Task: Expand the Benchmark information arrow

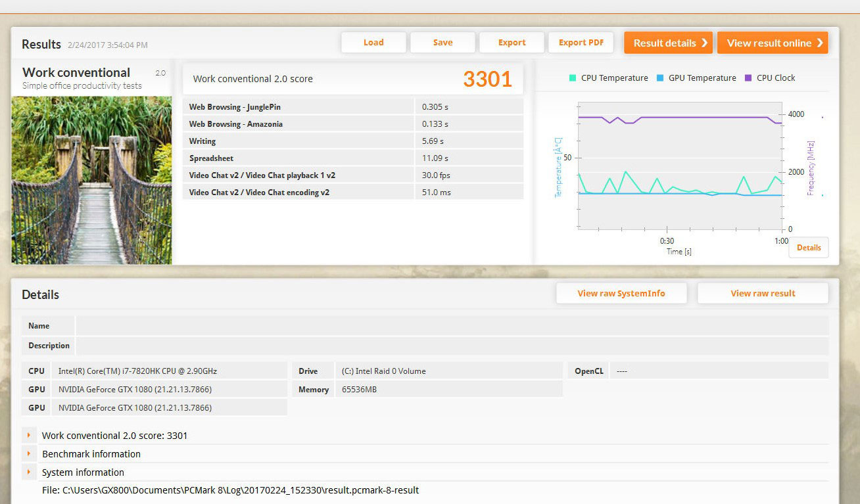Action: click(x=29, y=453)
